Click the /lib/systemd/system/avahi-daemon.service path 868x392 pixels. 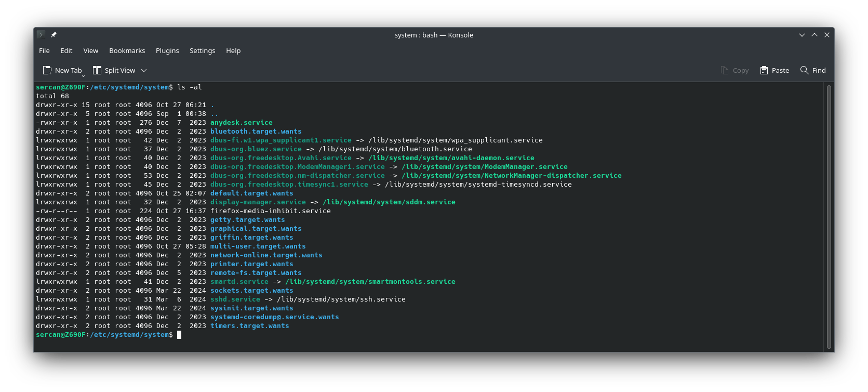451,158
